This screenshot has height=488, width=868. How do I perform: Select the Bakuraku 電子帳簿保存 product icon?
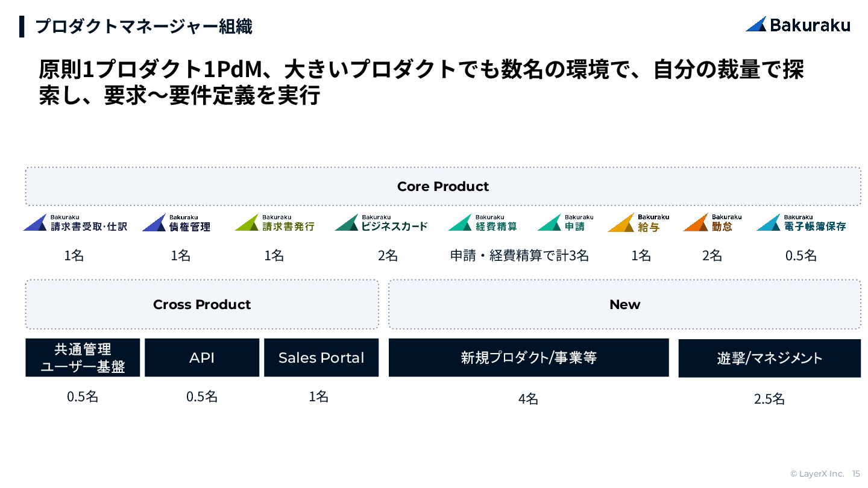801,223
